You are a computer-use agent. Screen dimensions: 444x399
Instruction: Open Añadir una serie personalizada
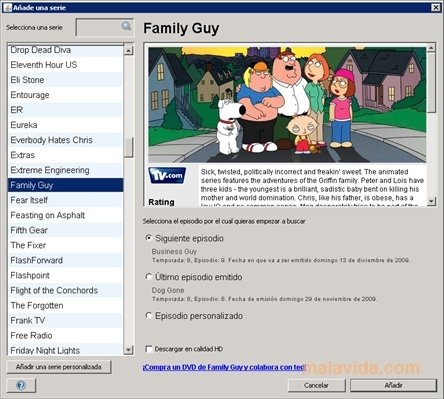coord(59,367)
